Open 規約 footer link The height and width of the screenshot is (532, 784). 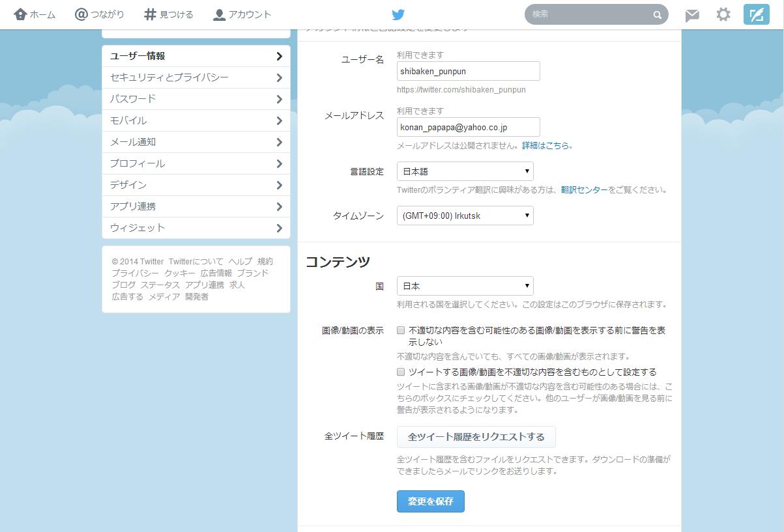(265, 261)
